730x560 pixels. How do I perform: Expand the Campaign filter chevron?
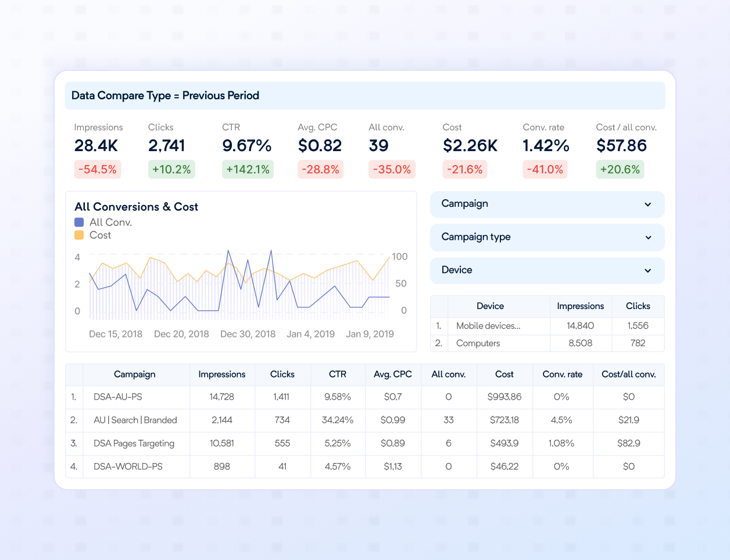click(647, 204)
